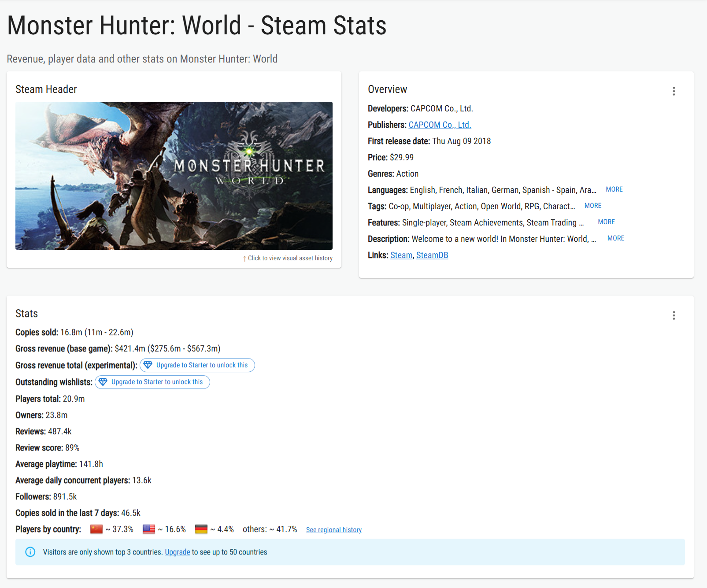Click the ~ 16.6% US share
Image resolution: width=707 pixels, height=588 pixels.
click(172, 529)
